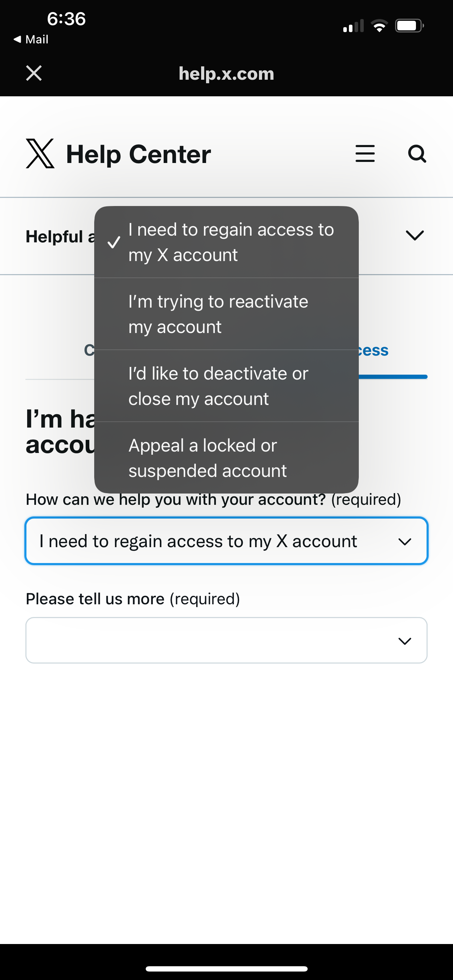Choose 'I need to regain access' option
The width and height of the screenshot is (453, 980).
click(226, 242)
